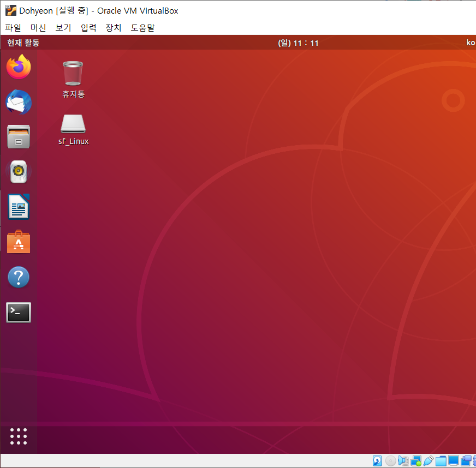This screenshot has height=468, width=476.
Task: Launch Thunderbird mail from the dock
Action: [19, 102]
